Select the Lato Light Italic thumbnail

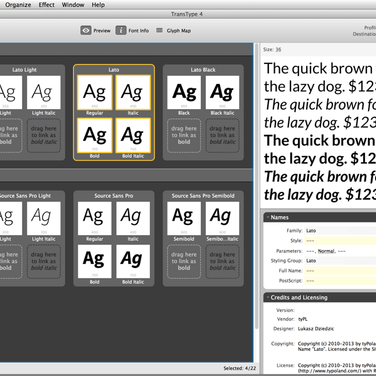[x=44, y=92]
